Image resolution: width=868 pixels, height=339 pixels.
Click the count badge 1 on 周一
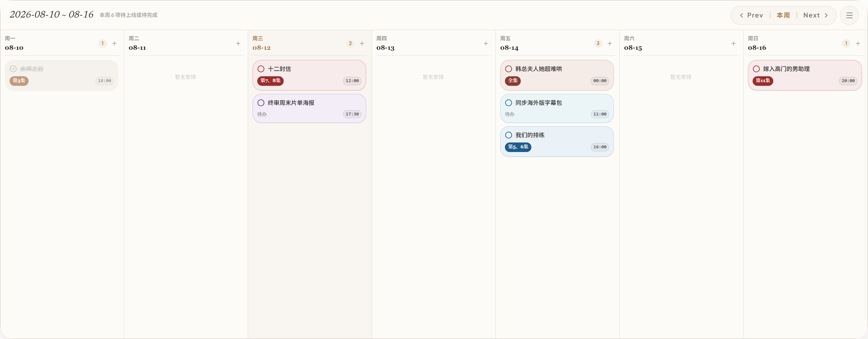(102, 43)
